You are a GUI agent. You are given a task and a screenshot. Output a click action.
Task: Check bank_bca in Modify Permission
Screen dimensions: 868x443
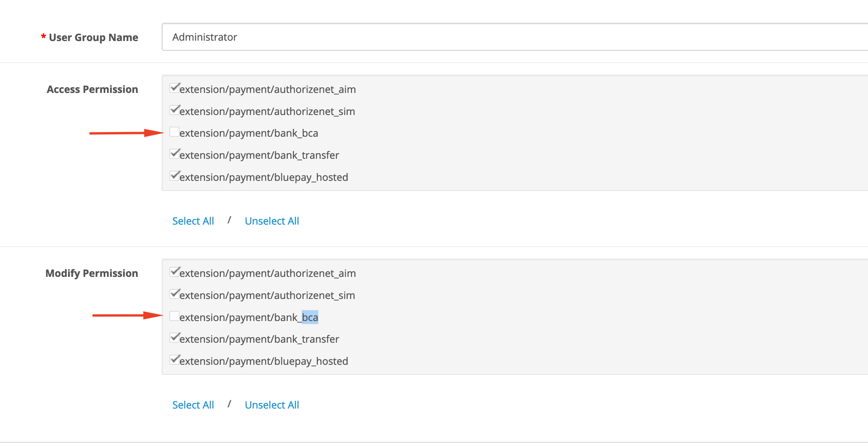point(174,316)
